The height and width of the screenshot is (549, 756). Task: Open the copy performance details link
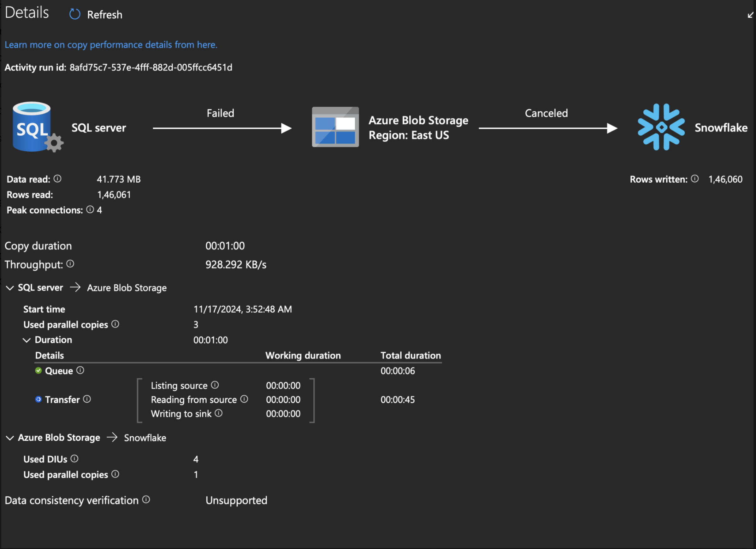[111, 45]
